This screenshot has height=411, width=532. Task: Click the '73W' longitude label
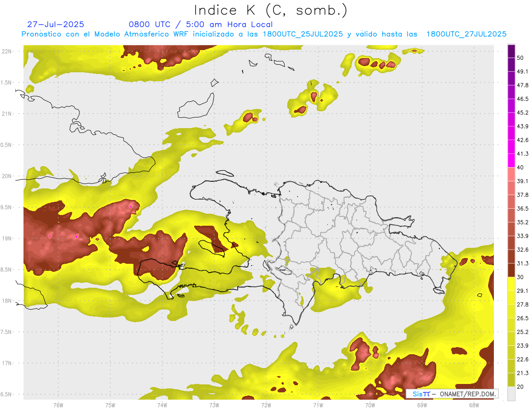point(214,405)
